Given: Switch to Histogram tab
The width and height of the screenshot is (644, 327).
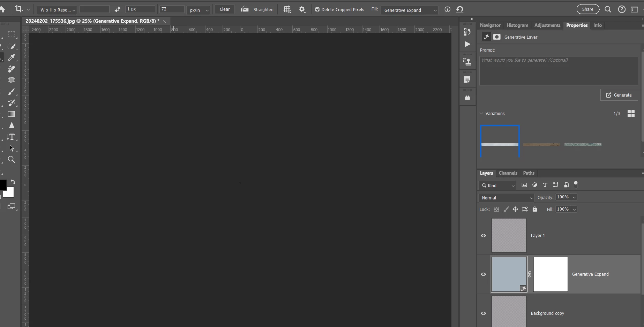Looking at the screenshot, I should [517, 25].
